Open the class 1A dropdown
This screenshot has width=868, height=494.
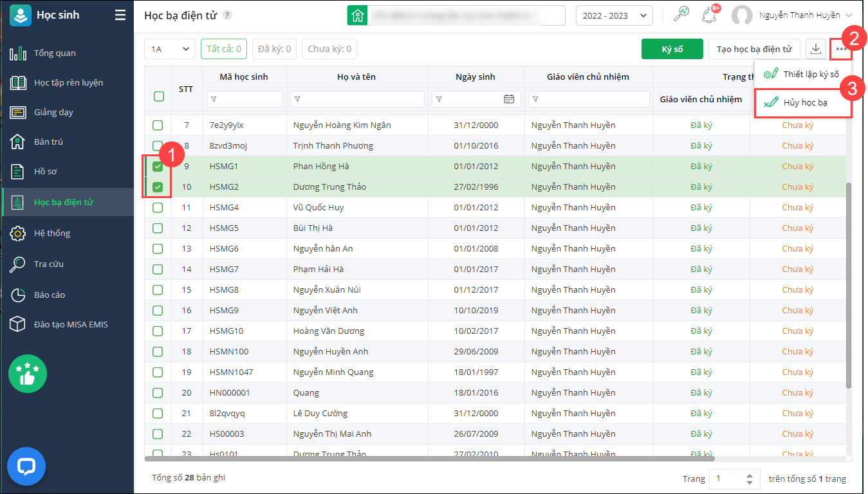pyautogui.click(x=170, y=49)
